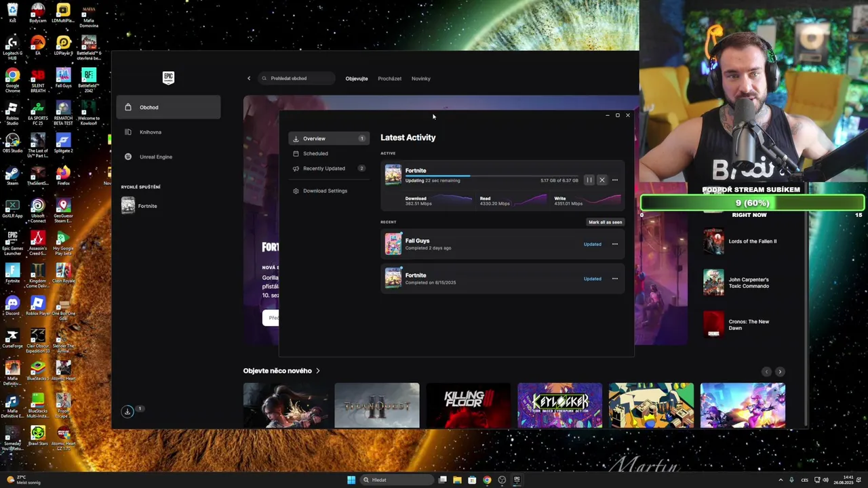Open the Recently Updated section
The height and width of the screenshot is (488, 868).
point(329,168)
